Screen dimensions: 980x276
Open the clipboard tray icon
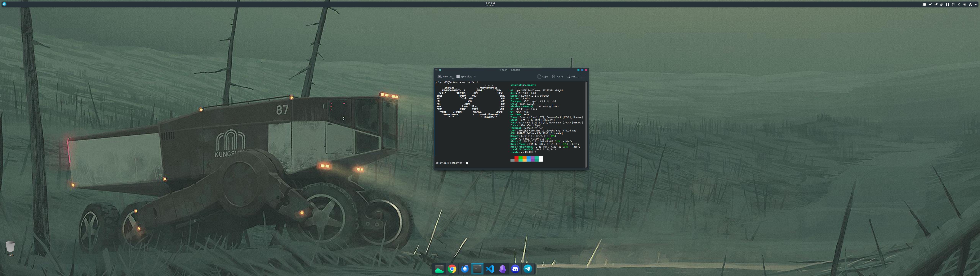coord(942,5)
